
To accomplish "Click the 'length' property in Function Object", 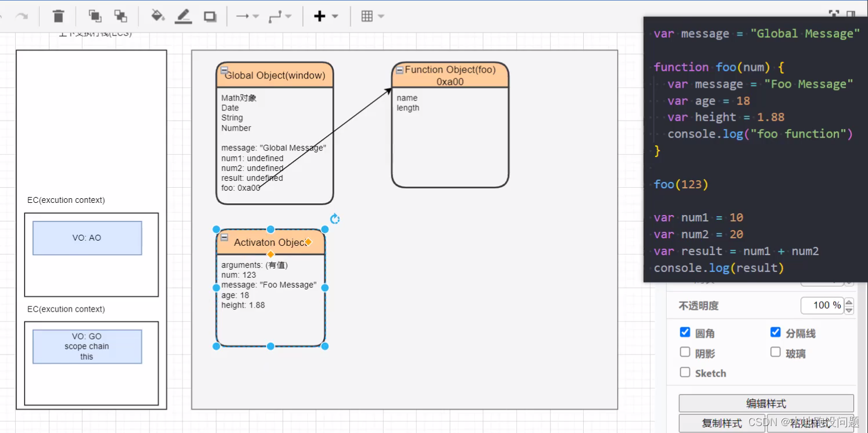I will [x=408, y=108].
